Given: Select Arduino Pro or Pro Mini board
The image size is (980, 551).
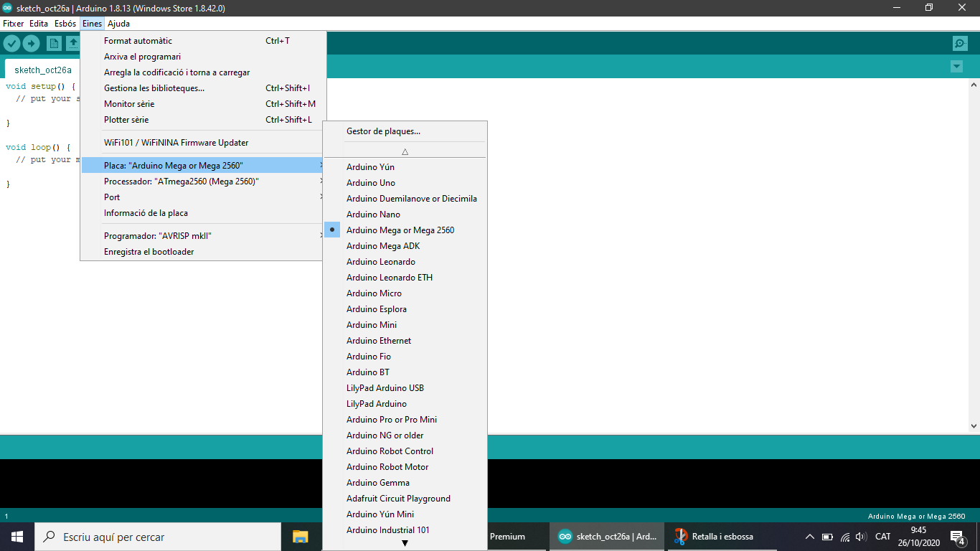Looking at the screenshot, I should coord(405,420).
